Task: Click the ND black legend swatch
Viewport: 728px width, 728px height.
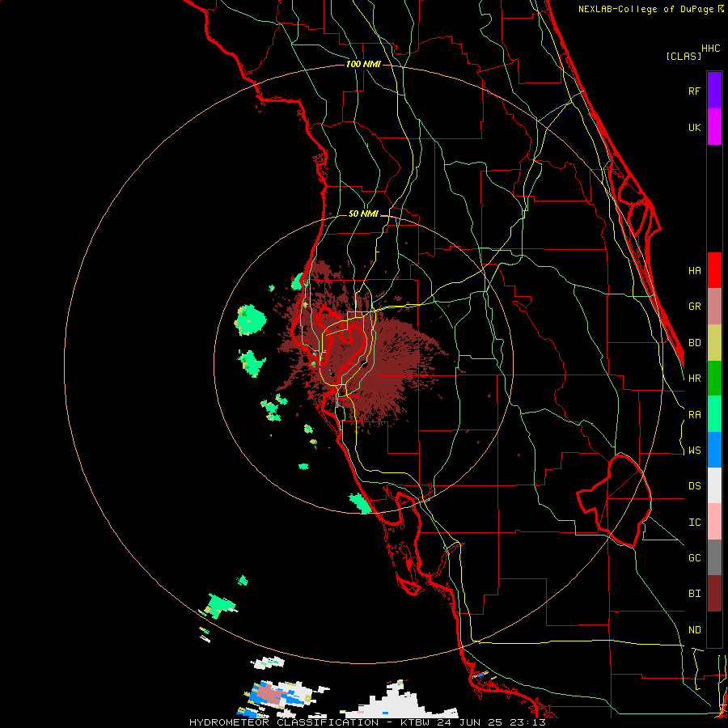Action: [x=714, y=629]
